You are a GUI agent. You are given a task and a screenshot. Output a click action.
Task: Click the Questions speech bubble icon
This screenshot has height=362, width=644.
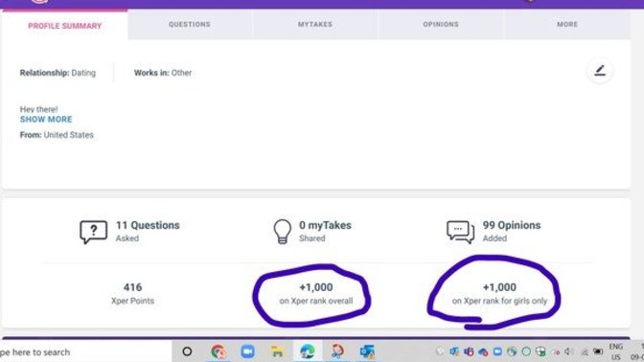pos(93,232)
